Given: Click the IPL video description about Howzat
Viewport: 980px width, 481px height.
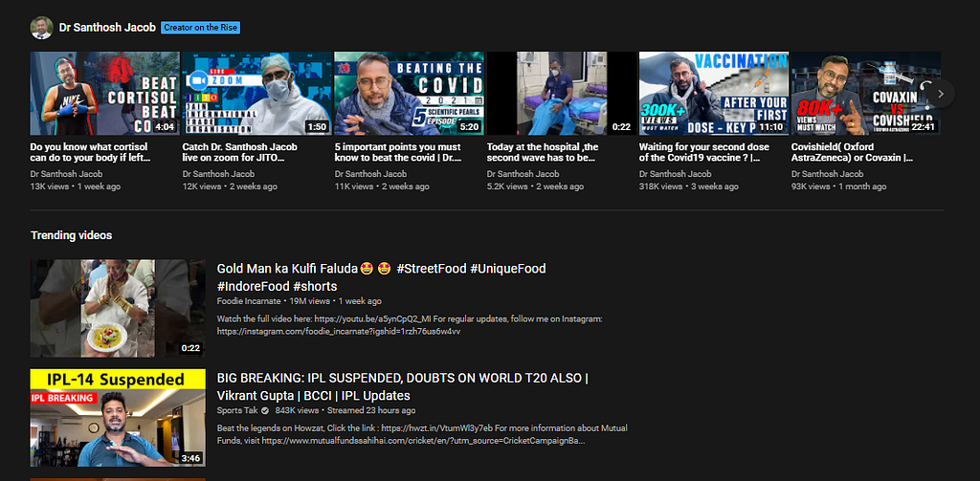Looking at the screenshot, I should point(422,434).
